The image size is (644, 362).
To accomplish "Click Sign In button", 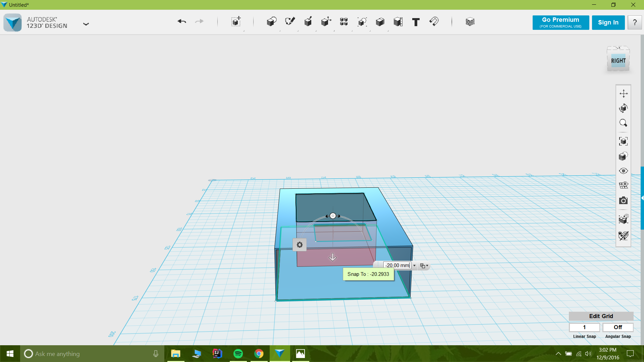I will tap(608, 22).
